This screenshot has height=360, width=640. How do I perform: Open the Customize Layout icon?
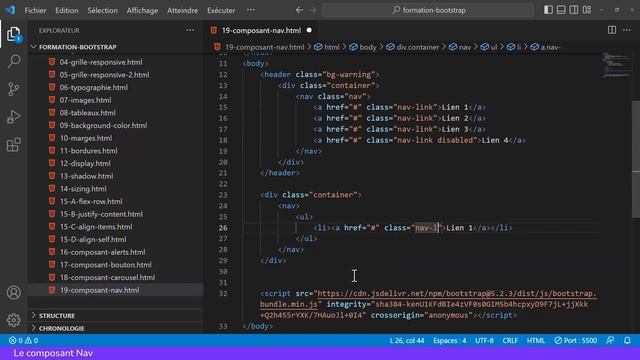coord(587,10)
